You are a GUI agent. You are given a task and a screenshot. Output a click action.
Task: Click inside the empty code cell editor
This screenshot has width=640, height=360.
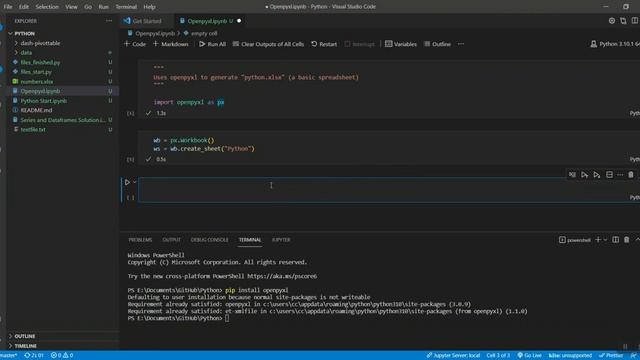tap(389, 190)
